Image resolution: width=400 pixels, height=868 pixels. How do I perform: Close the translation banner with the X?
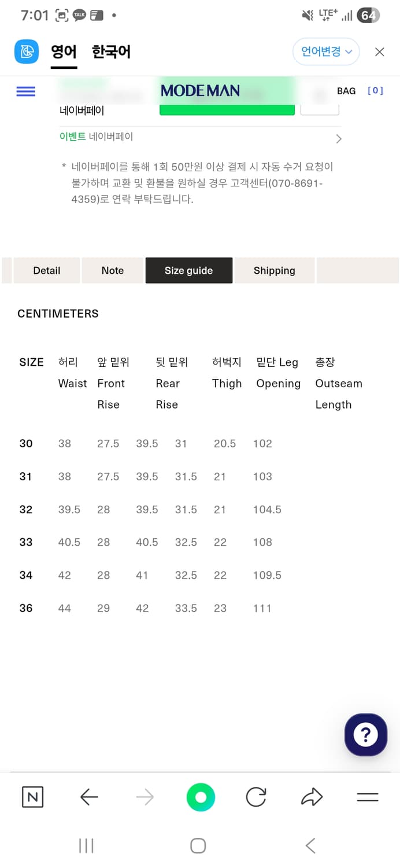(379, 52)
